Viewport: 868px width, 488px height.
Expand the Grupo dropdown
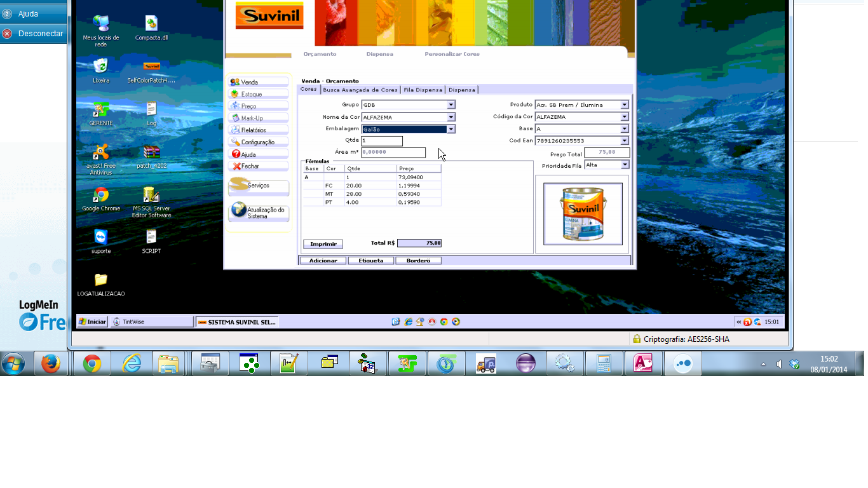click(x=451, y=105)
